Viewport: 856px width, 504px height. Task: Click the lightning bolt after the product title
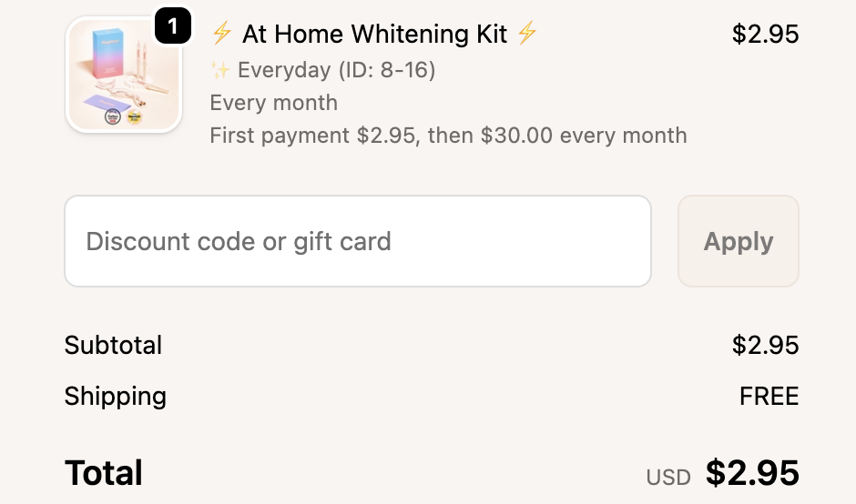(x=526, y=35)
